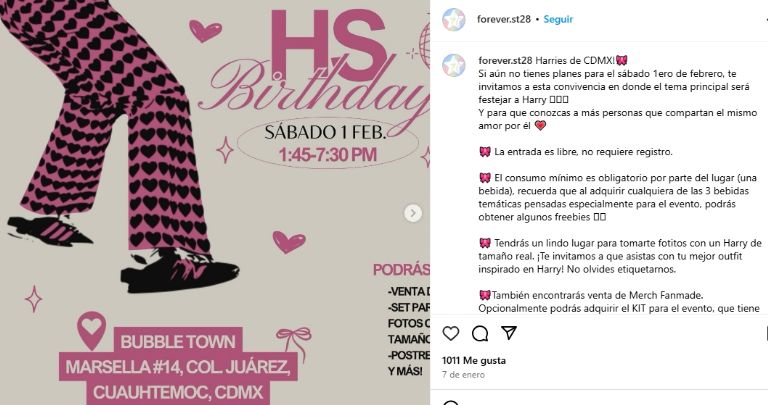Advance to the next carousel slide arrow

[x=413, y=213]
